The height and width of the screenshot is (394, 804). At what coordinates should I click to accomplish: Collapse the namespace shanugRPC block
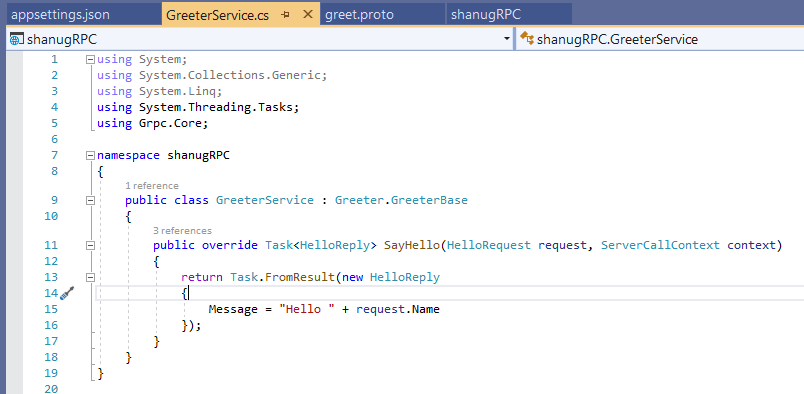point(90,155)
